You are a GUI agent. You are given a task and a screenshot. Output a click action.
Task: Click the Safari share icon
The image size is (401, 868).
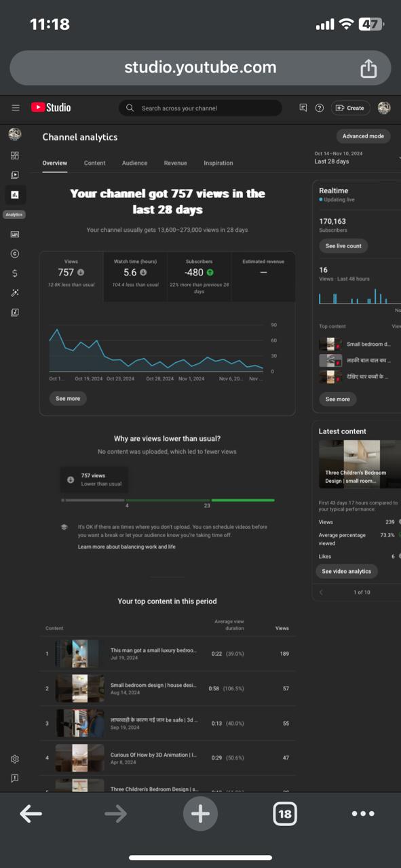(x=368, y=68)
